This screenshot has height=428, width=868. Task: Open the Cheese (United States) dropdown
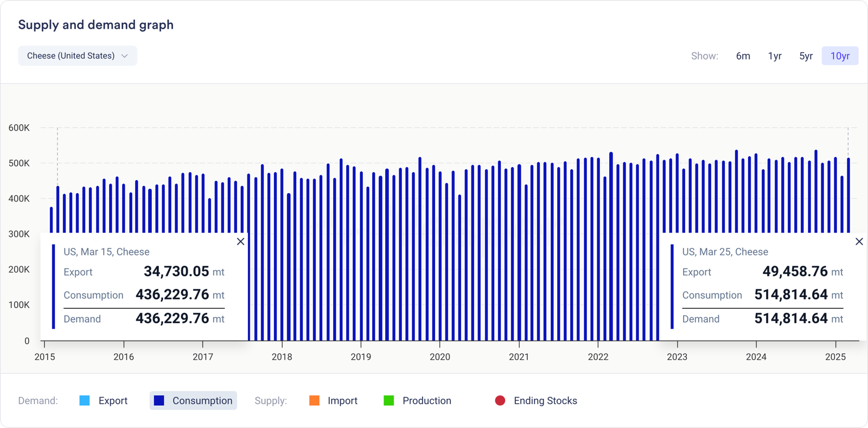(77, 56)
